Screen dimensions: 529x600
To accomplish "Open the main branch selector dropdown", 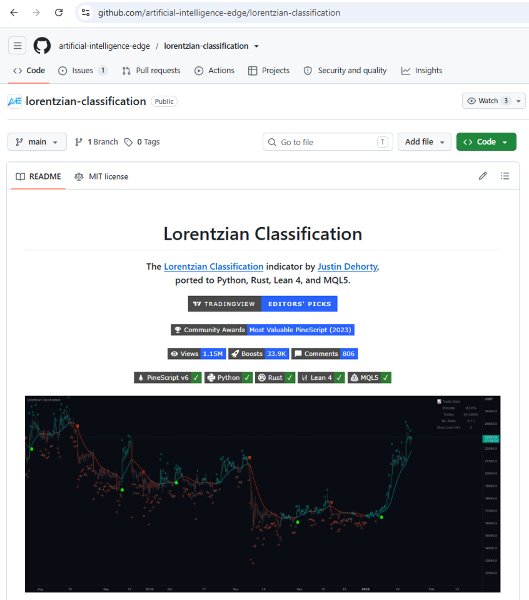I will [37, 142].
